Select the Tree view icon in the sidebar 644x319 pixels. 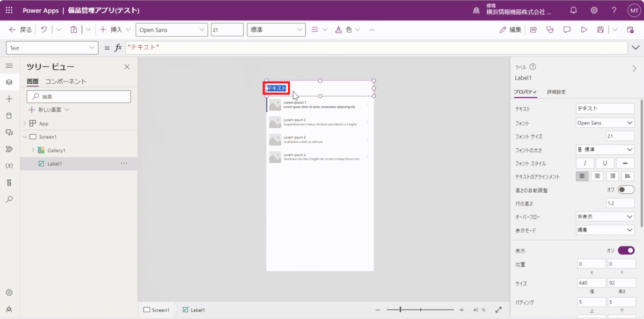(x=9, y=83)
